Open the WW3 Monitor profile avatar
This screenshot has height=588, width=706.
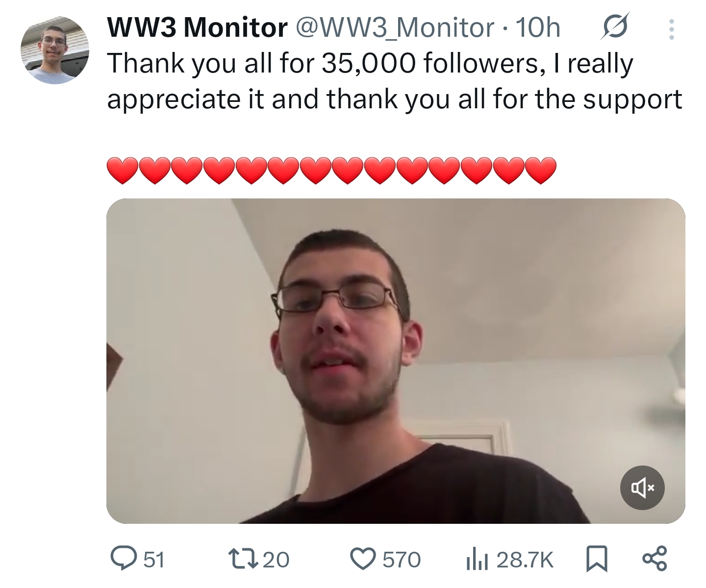(x=54, y=50)
